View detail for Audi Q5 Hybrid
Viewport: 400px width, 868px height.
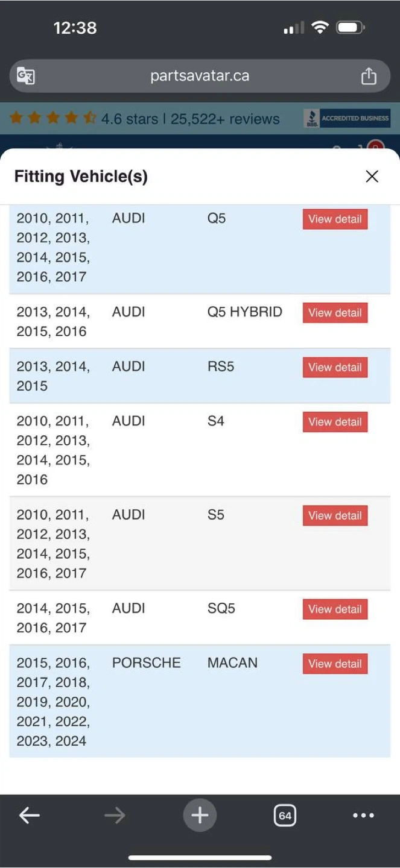(335, 313)
